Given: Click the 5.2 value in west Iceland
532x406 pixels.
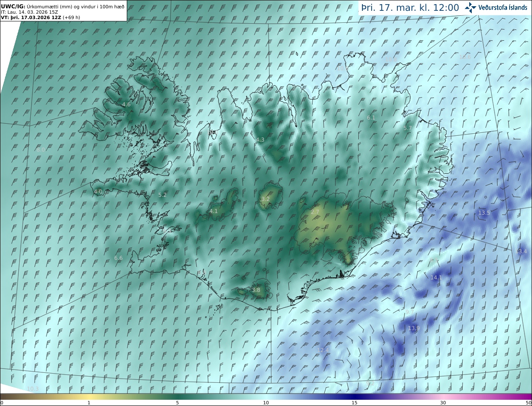Looking at the screenshot, I should (x=163, y=195).
